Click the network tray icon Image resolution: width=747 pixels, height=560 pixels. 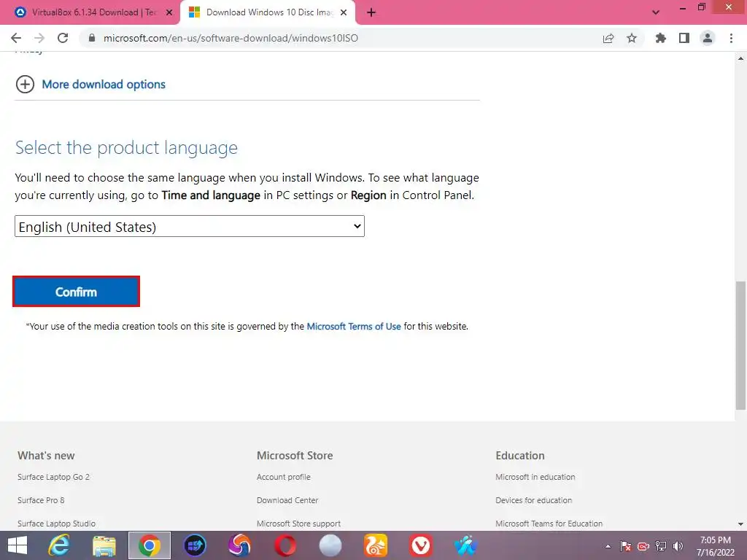click(x=661, y=546)
